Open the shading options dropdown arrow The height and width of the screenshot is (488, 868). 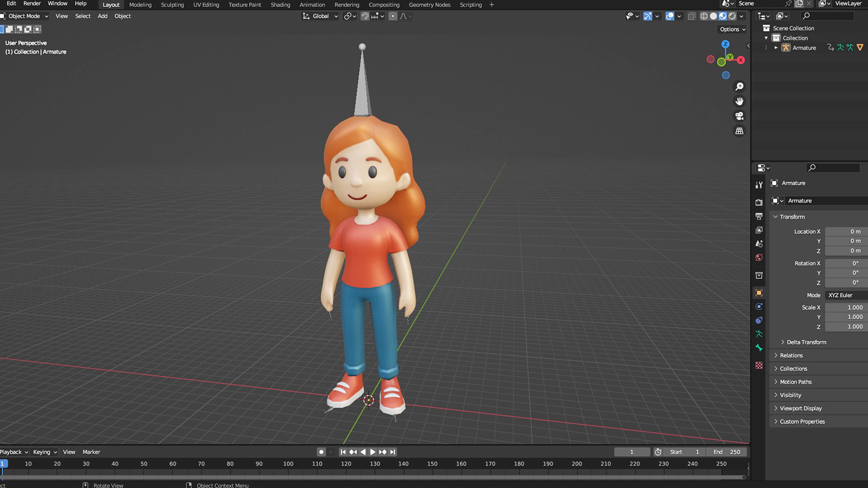pos(742,16)
